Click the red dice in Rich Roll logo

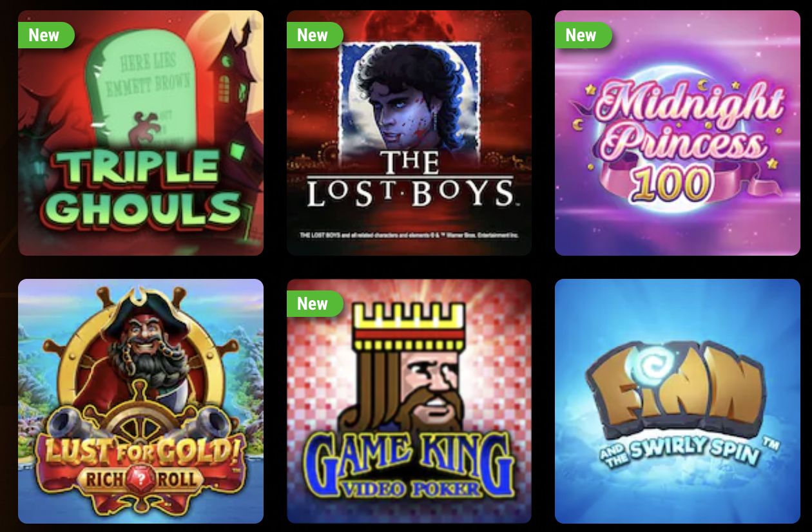coord(141,480)
